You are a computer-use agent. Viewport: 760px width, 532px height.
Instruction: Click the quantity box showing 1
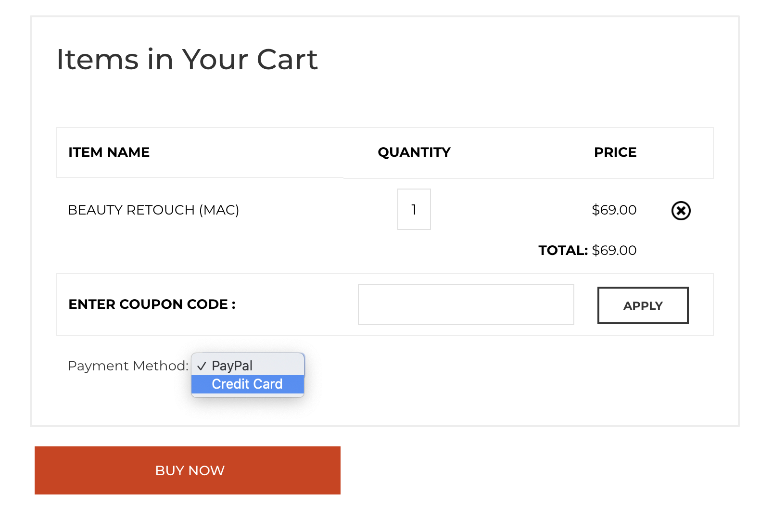tap(414, 209)
